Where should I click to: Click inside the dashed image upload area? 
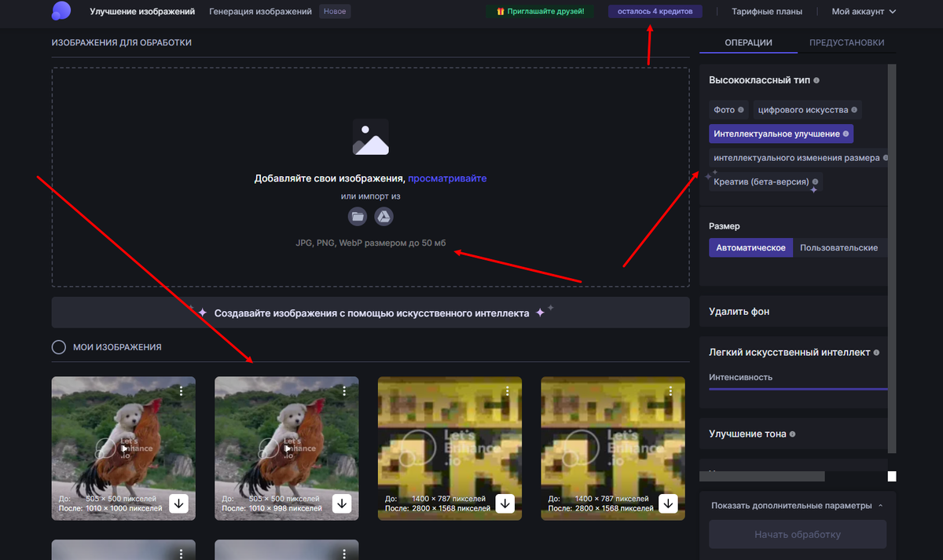point(370,178)
